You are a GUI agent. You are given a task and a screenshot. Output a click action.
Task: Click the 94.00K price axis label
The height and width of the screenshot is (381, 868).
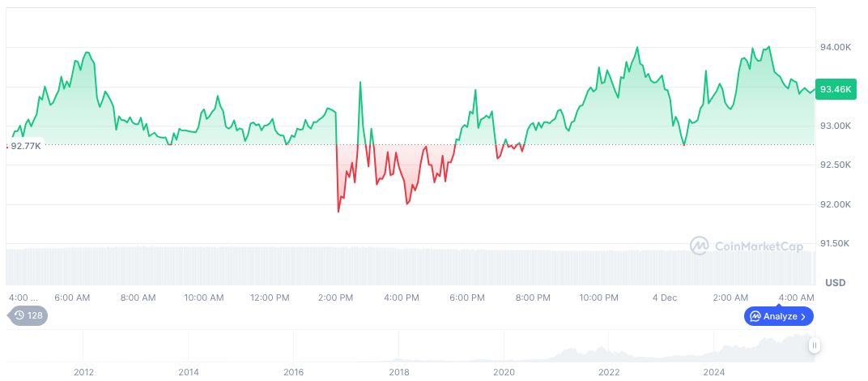click(836, 48)
